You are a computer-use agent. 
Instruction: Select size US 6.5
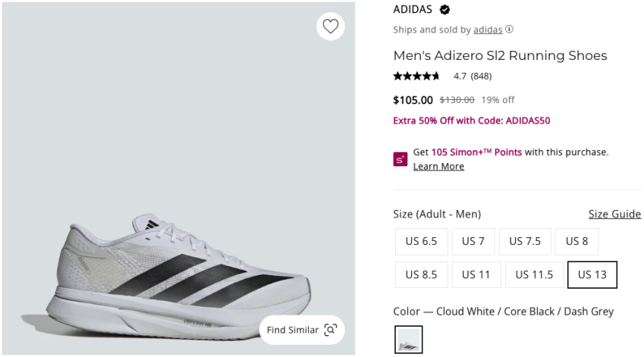[421, 241]
